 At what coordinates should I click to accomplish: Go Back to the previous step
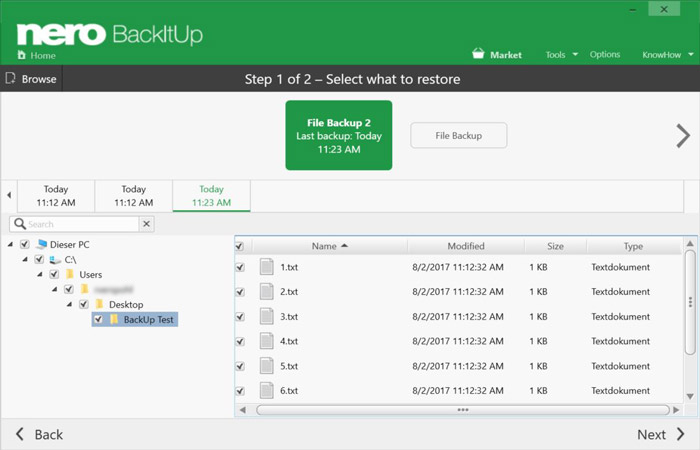39,434
